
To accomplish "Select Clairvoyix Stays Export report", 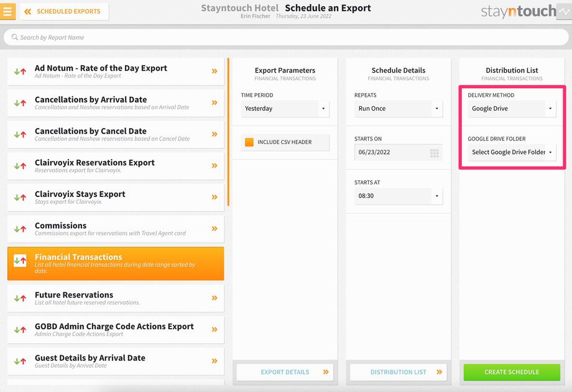I will coord(116,198).
